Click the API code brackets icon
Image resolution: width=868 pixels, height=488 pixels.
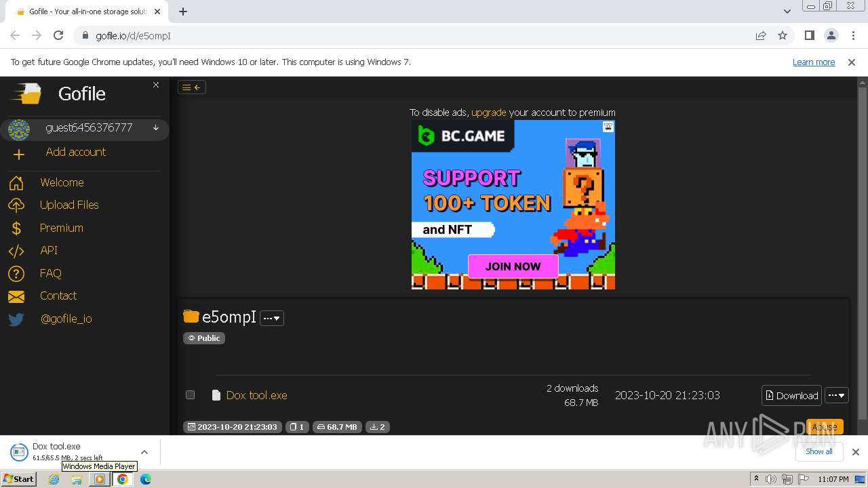coord(16,251)
